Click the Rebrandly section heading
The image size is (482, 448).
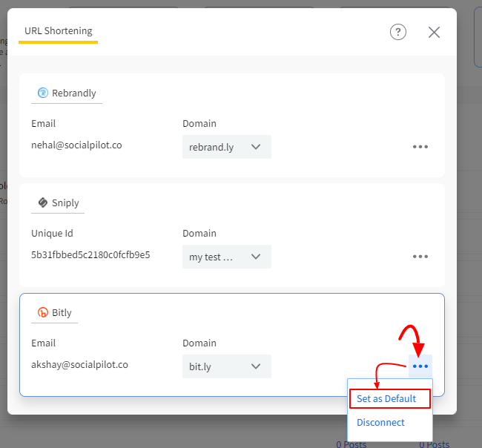pos(73,93)
